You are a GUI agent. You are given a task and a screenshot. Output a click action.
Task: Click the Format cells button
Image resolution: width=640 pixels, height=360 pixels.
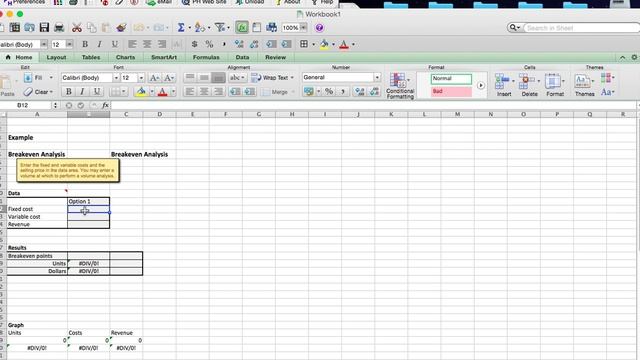click(555, 85)
